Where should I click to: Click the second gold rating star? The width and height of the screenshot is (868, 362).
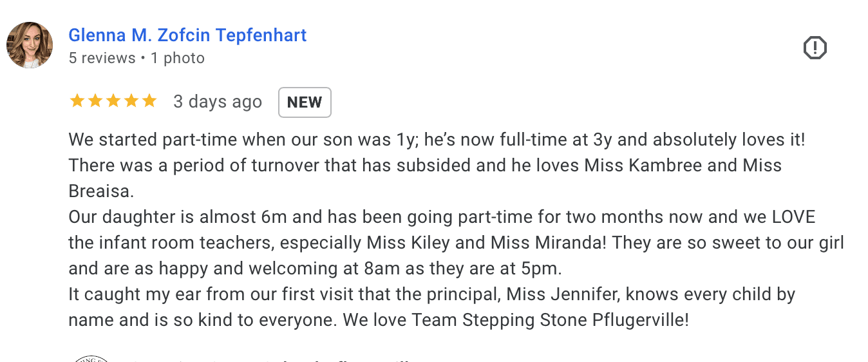point(95,101)
